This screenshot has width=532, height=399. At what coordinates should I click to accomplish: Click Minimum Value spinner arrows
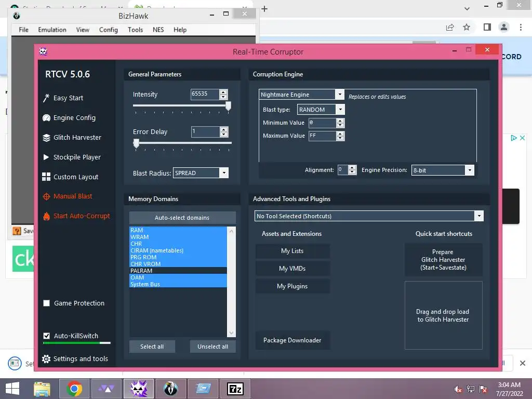pos(340,123)
